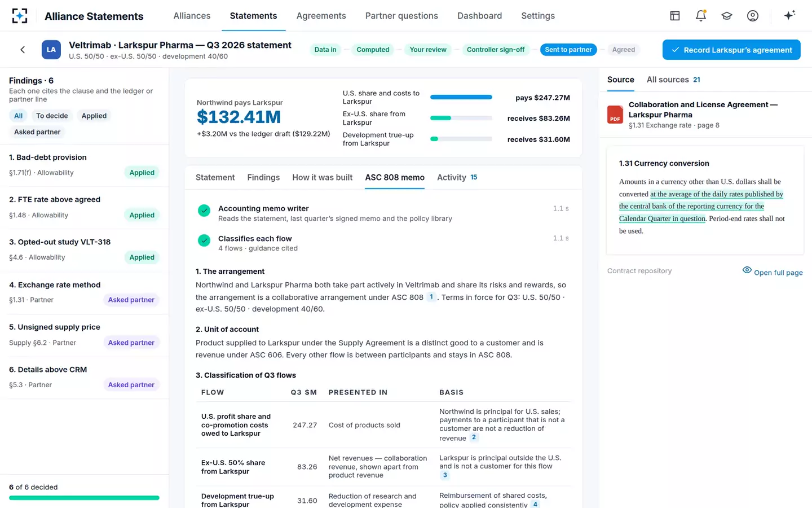Image resolution: width=812 pixels, height=508 pixels.
Task: Switch to the ASC 808 memo tab
Action: coord(395,177)
